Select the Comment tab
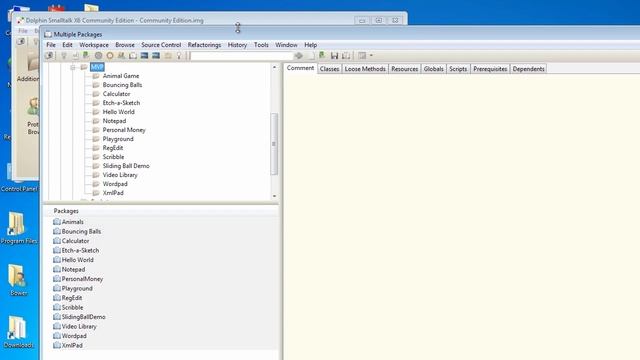The height and width of the screenshot is (360, 640). tap(300, 68)
